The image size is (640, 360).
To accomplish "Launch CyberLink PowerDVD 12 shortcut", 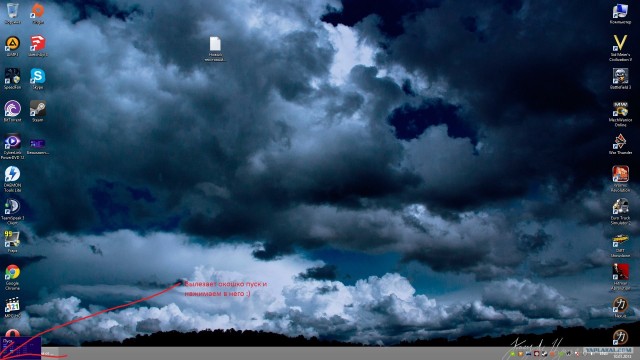I will (12, 146).
